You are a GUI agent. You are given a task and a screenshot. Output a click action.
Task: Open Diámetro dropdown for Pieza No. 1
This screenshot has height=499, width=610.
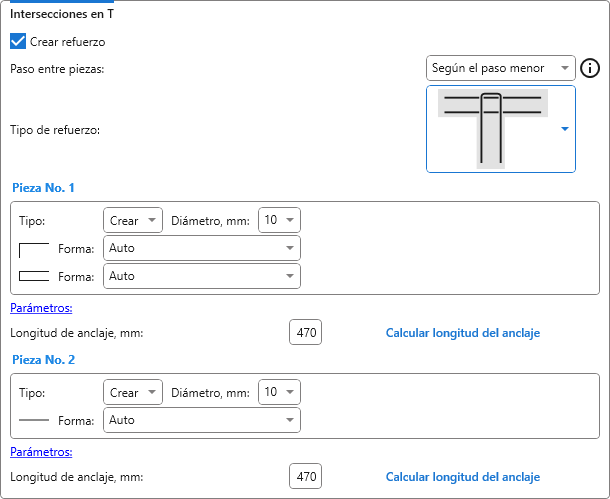coord(279,220)
